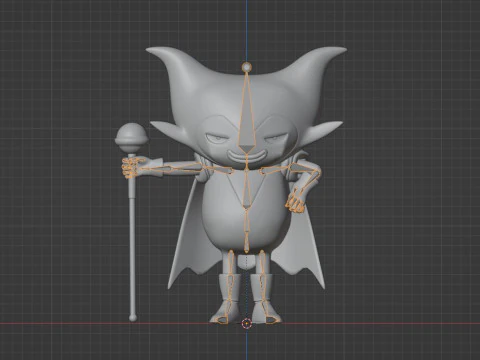Select finger bones gripping the staff
The height and width of the screenshot is (360, 480).
(x=130, y=168)
